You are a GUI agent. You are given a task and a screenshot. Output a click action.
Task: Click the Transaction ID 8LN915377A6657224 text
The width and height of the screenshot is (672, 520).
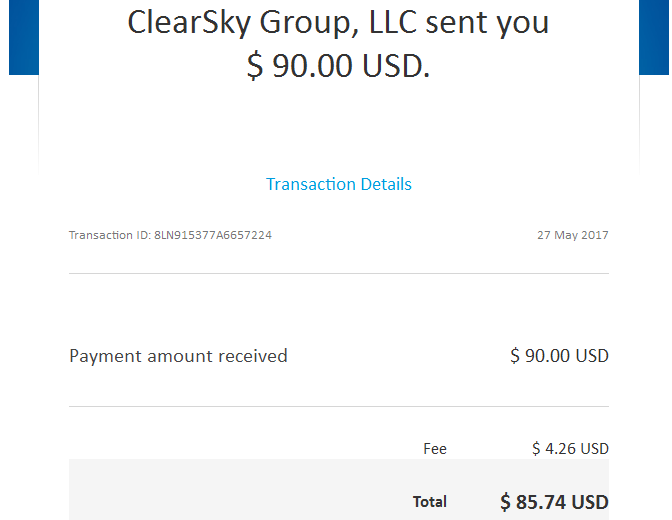coord(170,235)
